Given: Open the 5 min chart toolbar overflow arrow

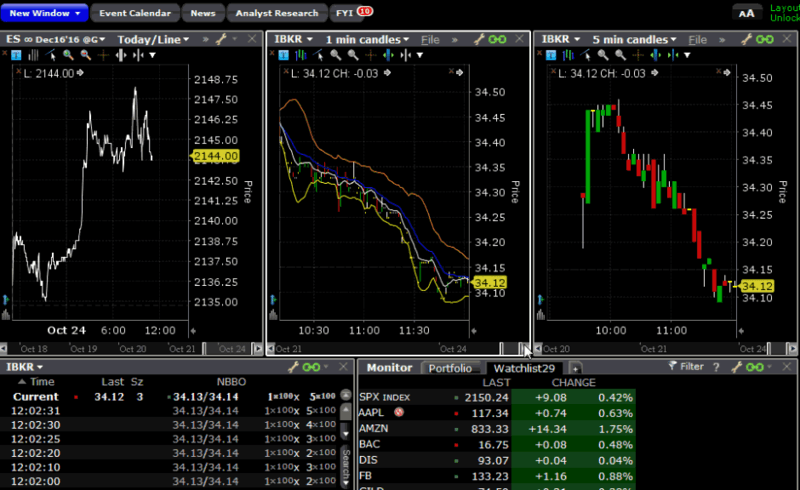Looking at the screenshot, I should click(x=687, y=55).
